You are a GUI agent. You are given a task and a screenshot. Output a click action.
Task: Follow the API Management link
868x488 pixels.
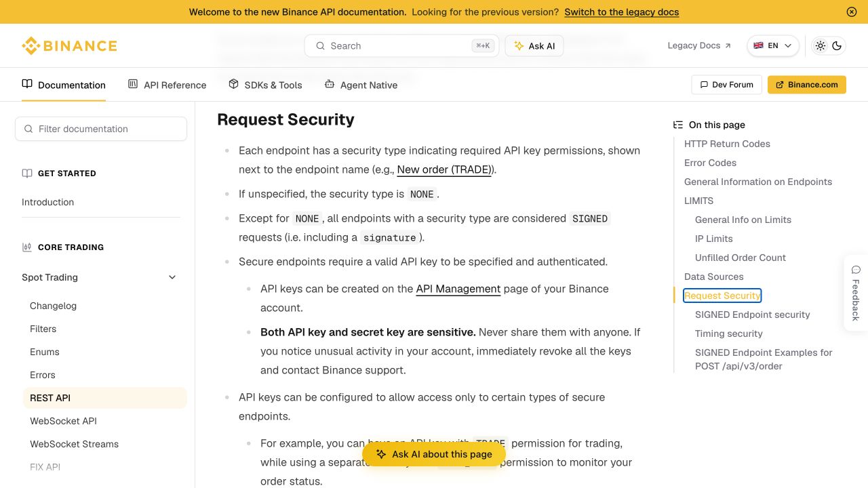458,289
